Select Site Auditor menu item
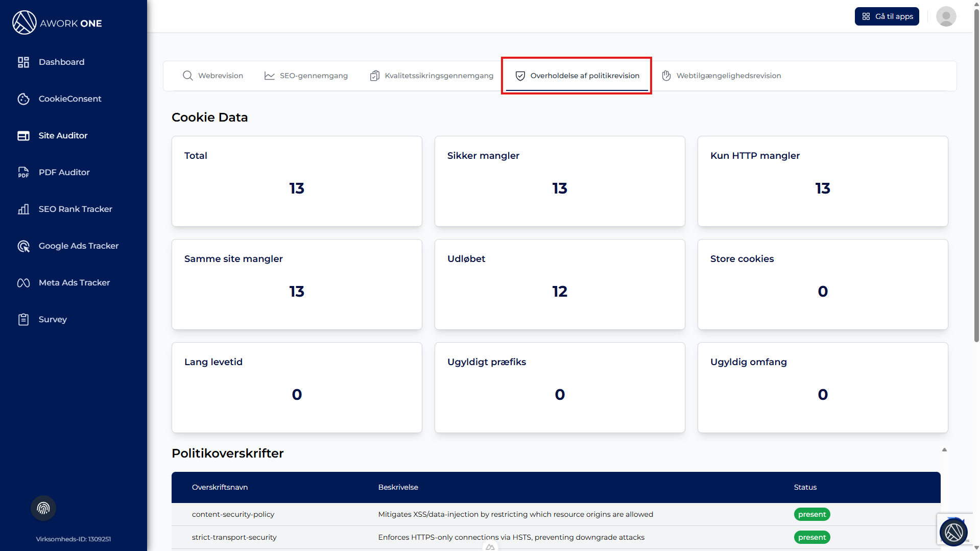 pyautogui.click(x=63, y=135)
